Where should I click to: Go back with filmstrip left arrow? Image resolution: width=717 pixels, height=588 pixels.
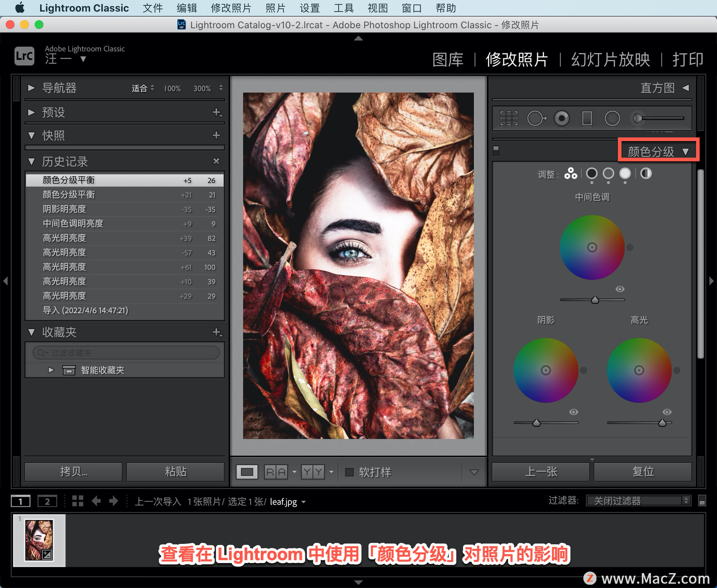(x=96, y=501)
